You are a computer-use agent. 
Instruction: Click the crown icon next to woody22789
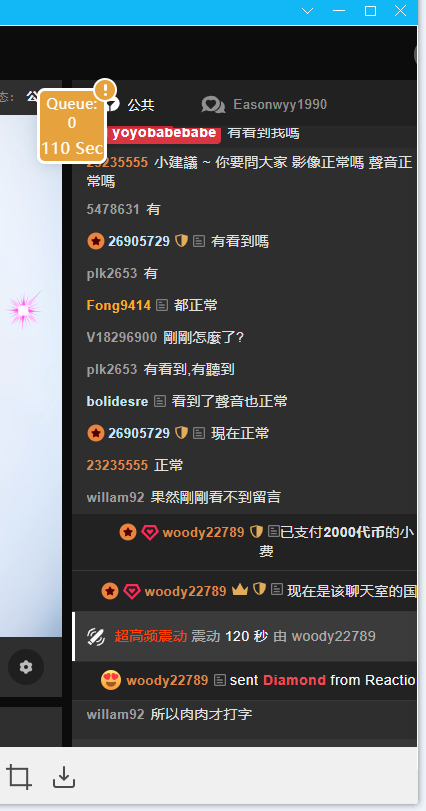click(x=240, y=590)
